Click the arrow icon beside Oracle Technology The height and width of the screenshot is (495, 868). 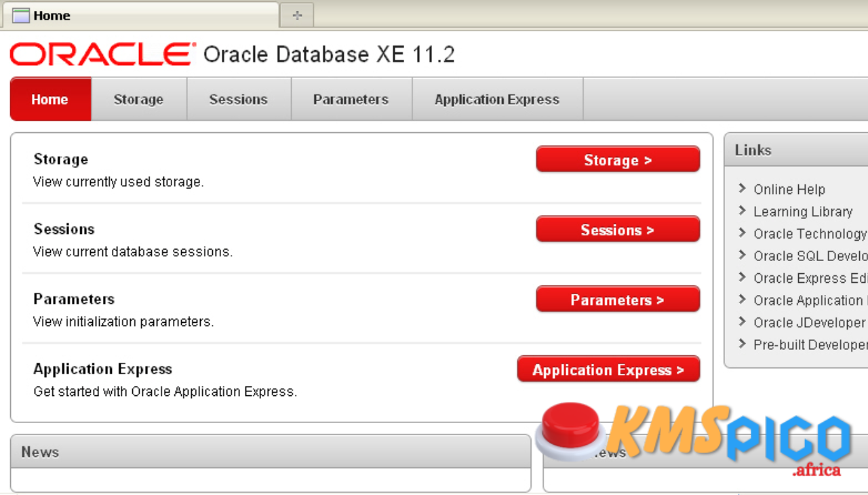click(x=743, y=233)
